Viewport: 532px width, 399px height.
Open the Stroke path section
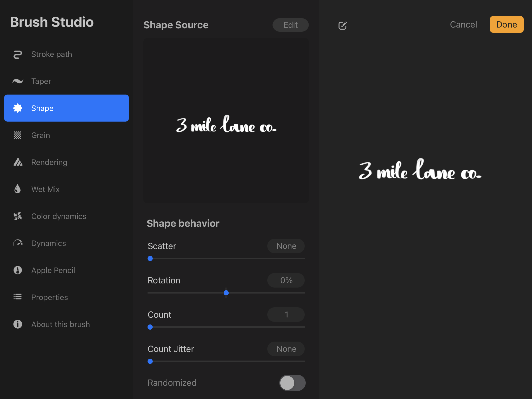coord(66,54)
